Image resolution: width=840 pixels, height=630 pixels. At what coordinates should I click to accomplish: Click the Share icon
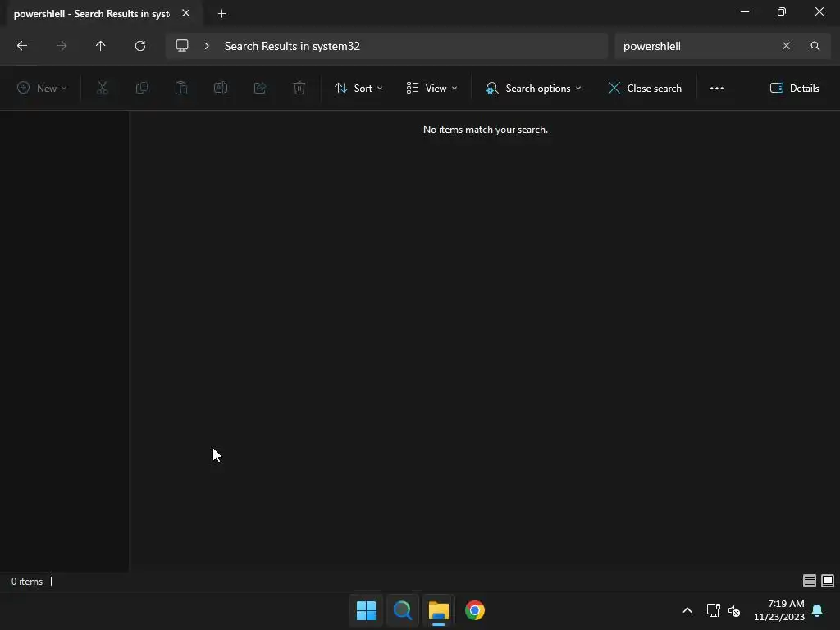(260, 89)
